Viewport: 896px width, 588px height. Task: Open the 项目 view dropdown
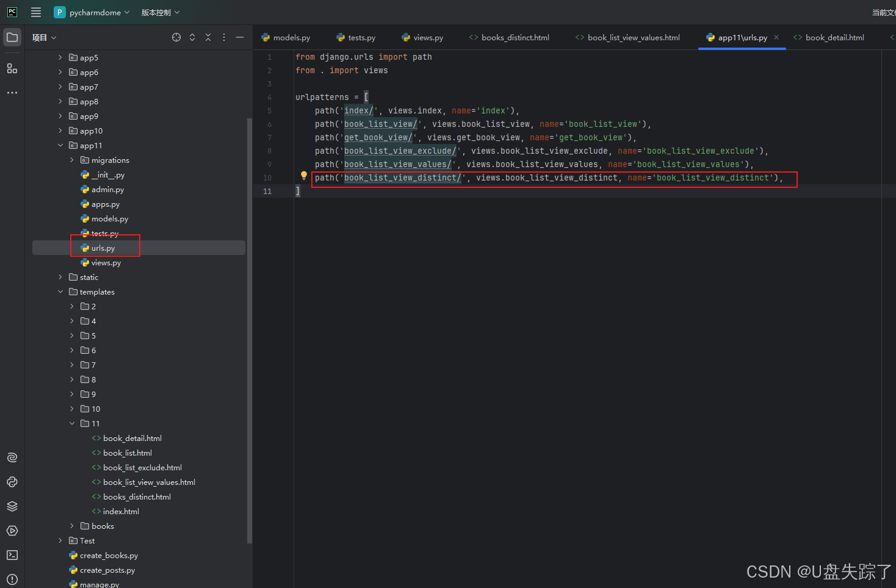pos(45,37)
